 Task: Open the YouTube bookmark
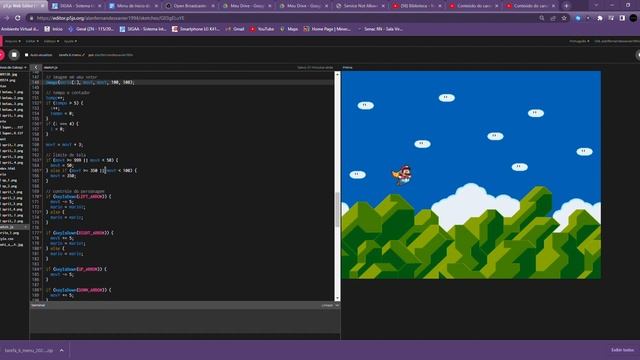pyautogui.click(x=262, y=29)
